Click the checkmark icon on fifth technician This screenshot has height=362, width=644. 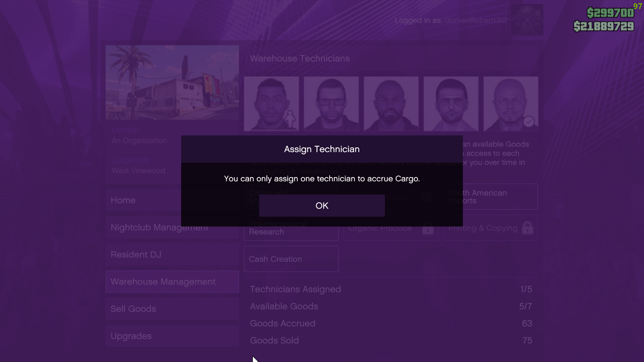point(529,122)
